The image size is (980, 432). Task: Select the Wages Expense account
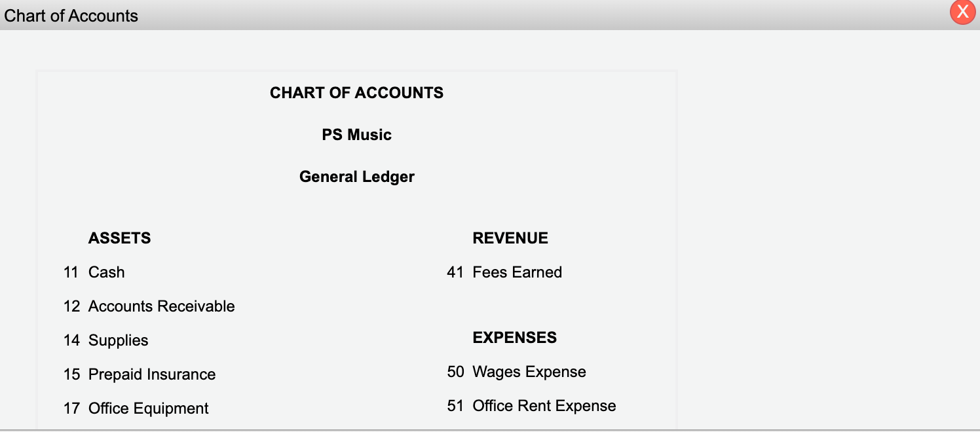(529, 372)
